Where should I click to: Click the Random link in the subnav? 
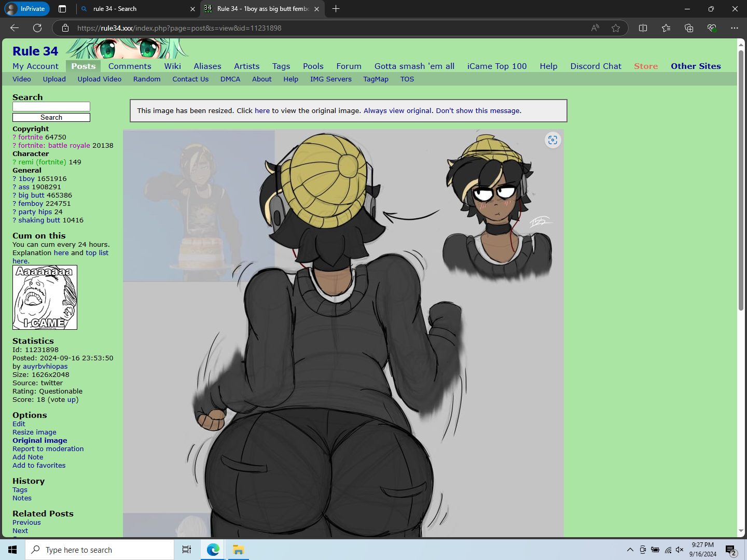tap(147, 79)
